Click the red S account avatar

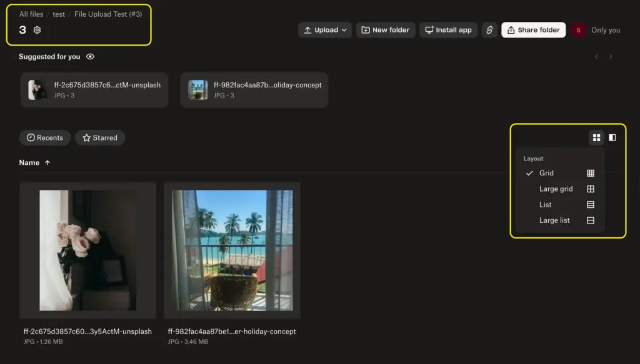click(x=578, y=29)
